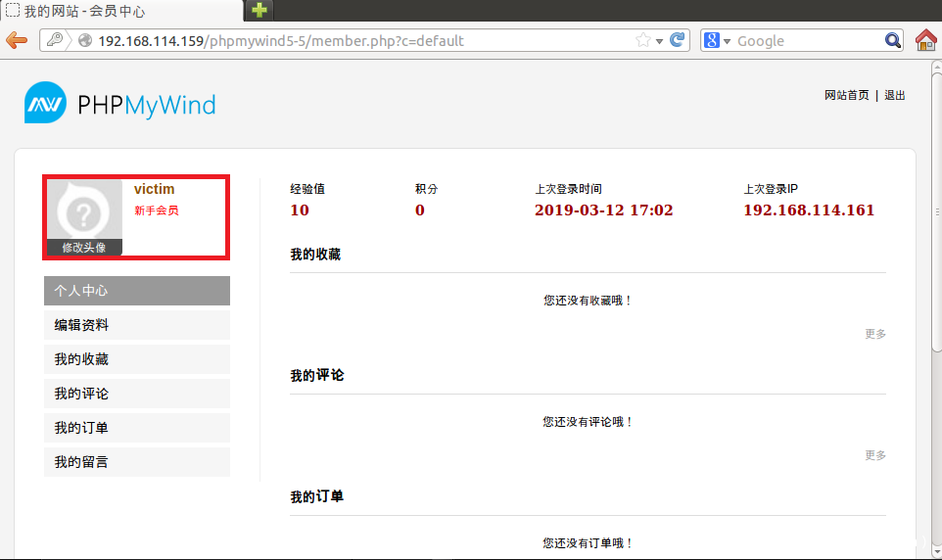Click the 经验值 value 10
The height and width of the screenshot is (560, 942).
pyautogui.click(x=300, y=210)
